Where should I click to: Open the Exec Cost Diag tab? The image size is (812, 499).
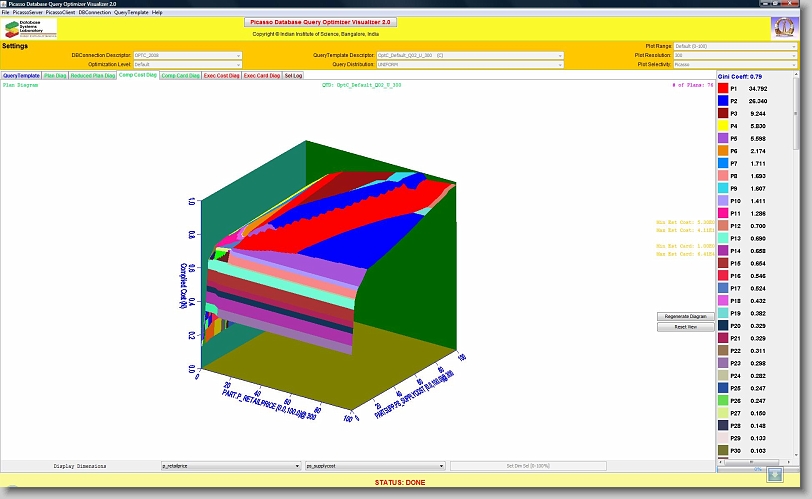[x=222, y=75]
